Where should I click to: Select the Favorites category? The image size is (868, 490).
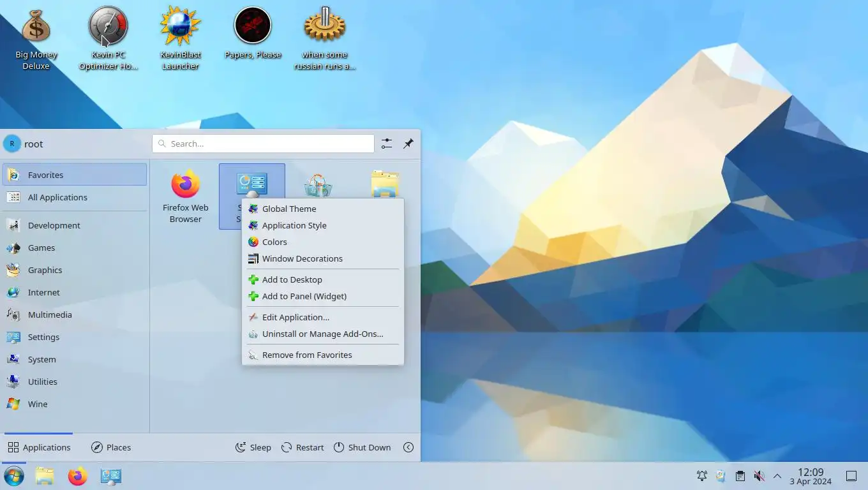(75, 175)
